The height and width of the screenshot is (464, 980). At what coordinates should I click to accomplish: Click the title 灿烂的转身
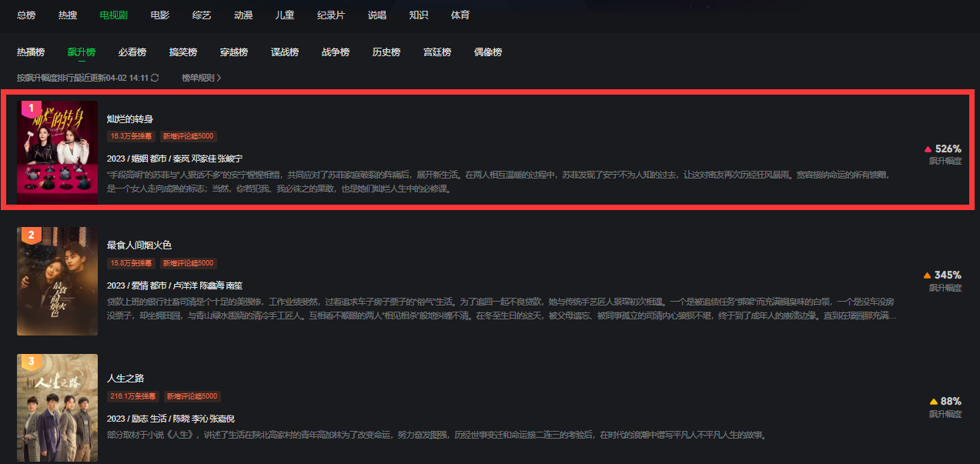coord(130,119)
